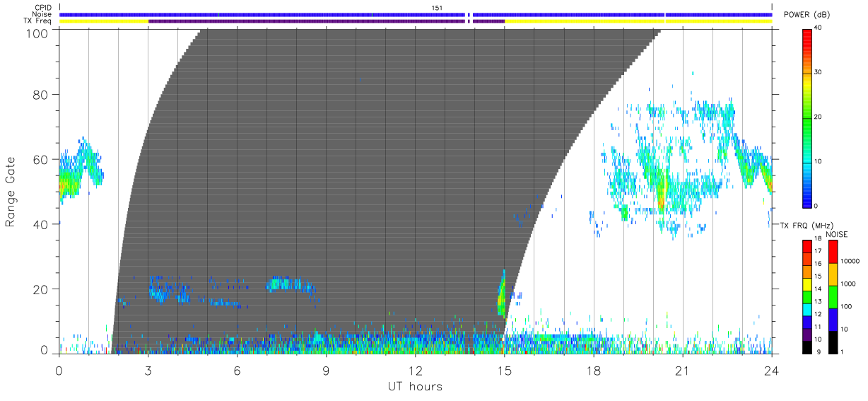
Task: Click the x-axis tick label 21
Action: (682, 371)
